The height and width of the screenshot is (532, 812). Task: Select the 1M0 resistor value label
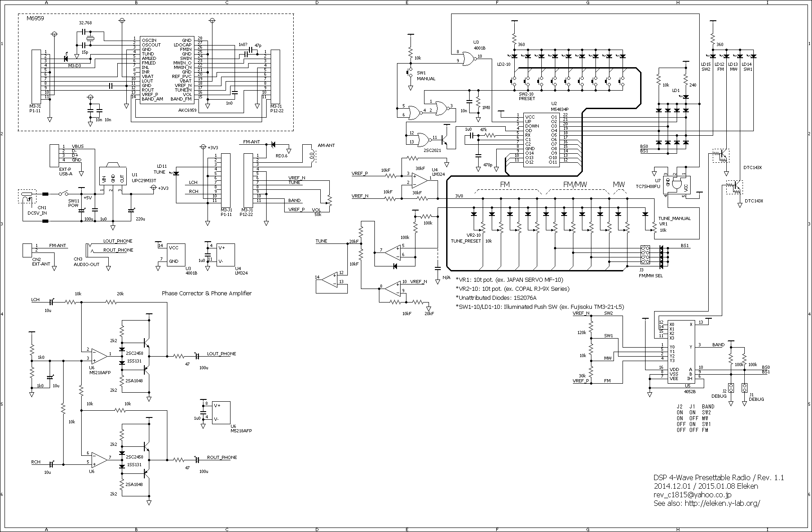[x=486, y=108]
